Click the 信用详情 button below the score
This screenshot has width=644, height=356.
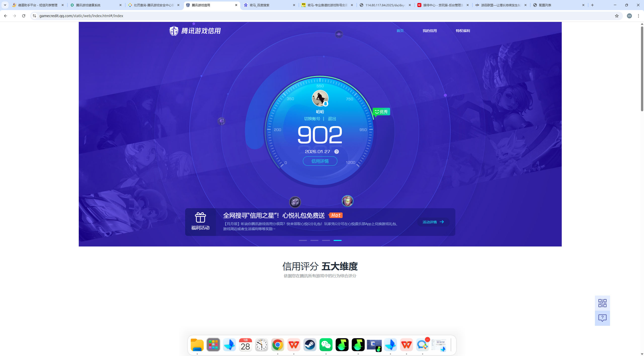tap(320, 161)
